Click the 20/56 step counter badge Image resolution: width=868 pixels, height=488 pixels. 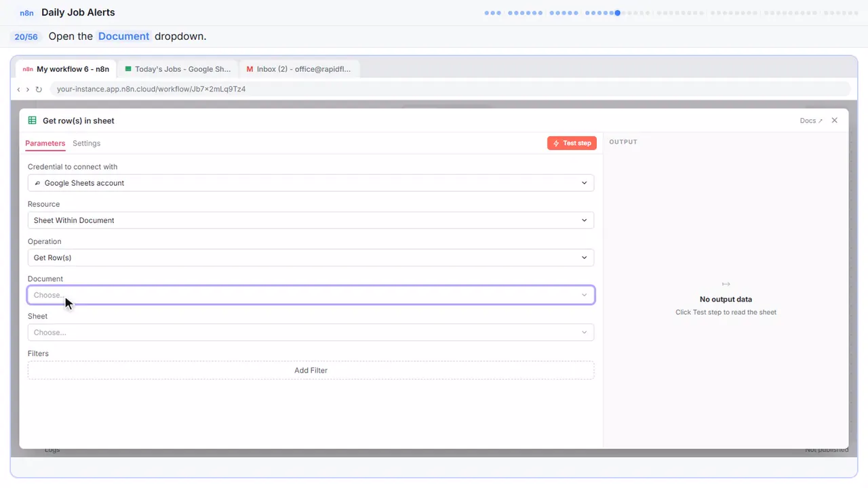(26, 37)
